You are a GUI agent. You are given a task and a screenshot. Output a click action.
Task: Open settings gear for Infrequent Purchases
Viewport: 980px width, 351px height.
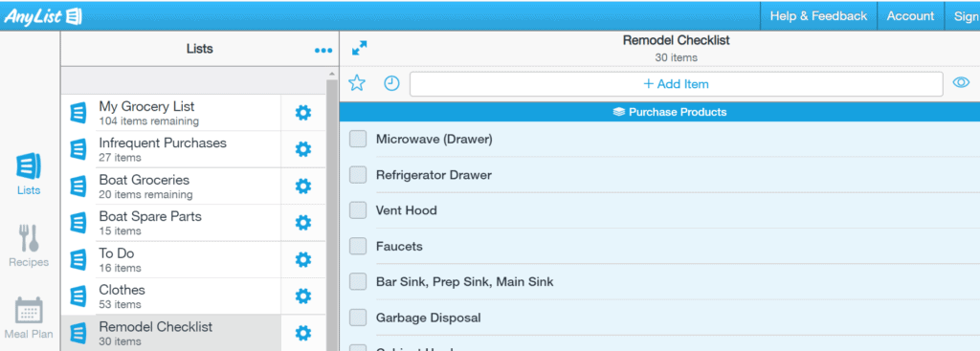(303, 149)
